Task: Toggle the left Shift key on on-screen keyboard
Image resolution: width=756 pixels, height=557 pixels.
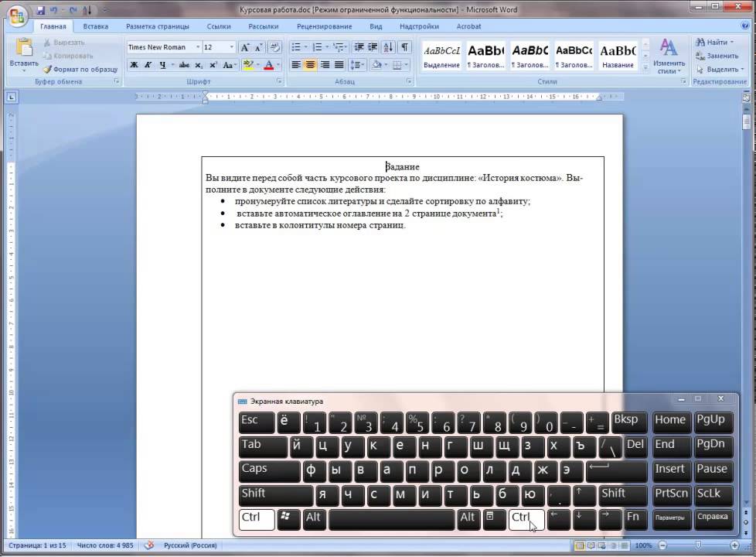Action: tap(275, 494)
